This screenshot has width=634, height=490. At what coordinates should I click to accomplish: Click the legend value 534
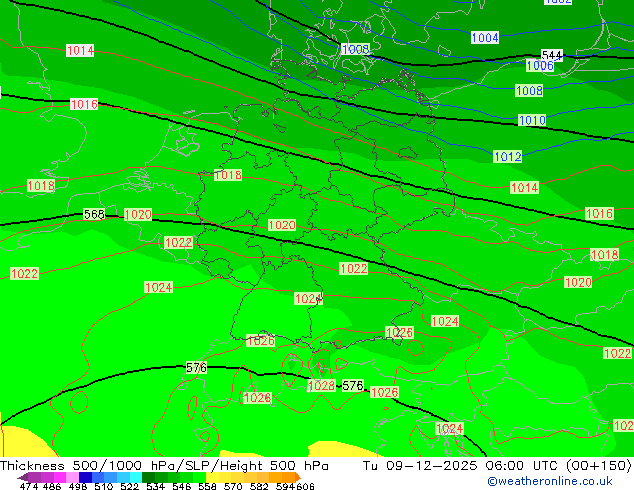(155, 486)
